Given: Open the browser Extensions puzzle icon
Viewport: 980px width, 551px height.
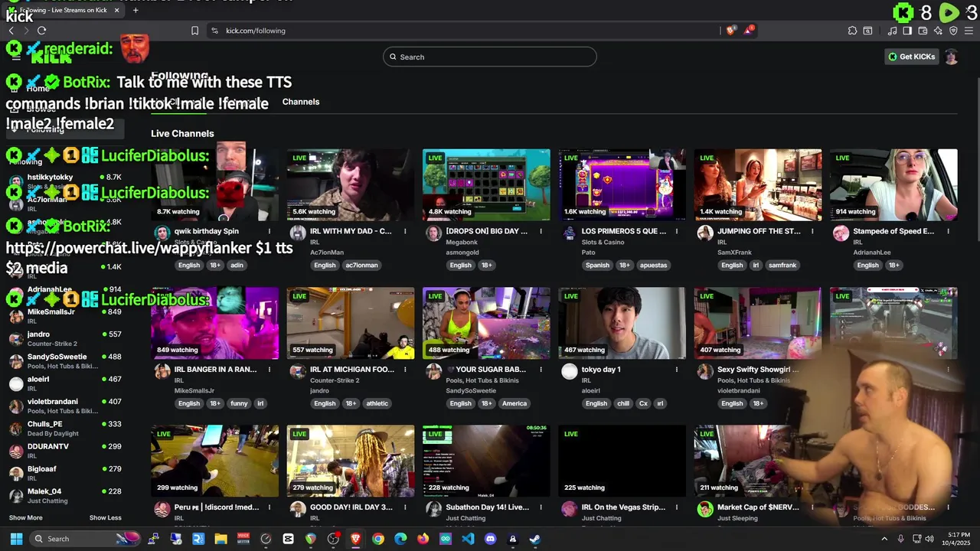Looking at the screenshot, I should (852, 31).
